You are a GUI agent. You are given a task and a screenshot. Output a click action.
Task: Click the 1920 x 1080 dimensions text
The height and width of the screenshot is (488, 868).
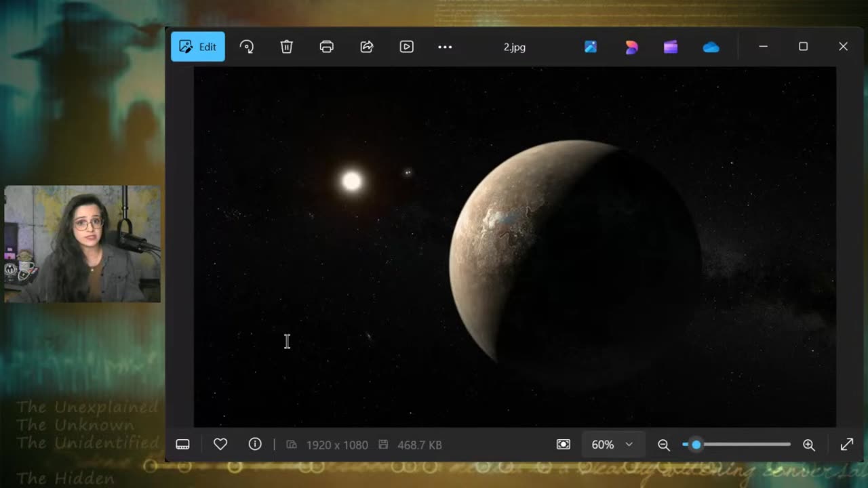pyautogui.click(x=337, y=445)
